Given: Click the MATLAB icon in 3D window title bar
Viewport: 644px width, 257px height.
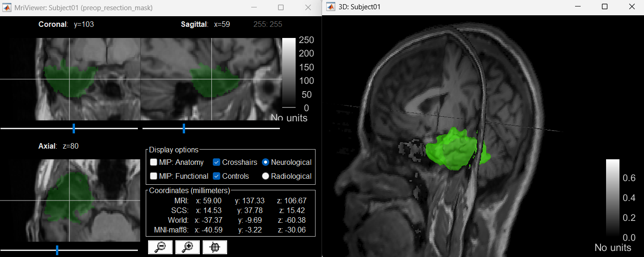Looking at the screenshot, I should coord(330,7).
